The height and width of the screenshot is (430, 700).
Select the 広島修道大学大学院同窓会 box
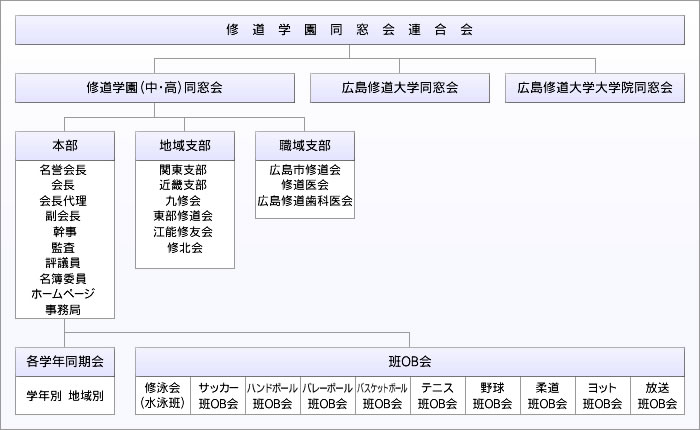(x=595, y=88)
